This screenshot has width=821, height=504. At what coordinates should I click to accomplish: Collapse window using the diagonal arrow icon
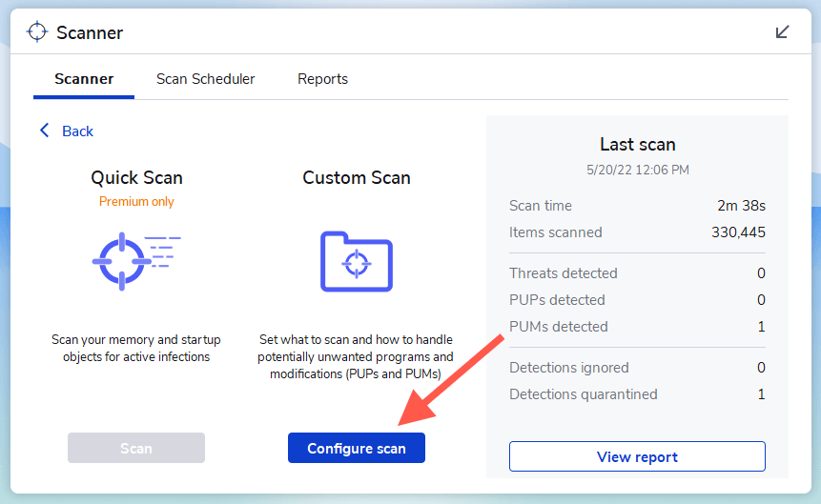783,32
